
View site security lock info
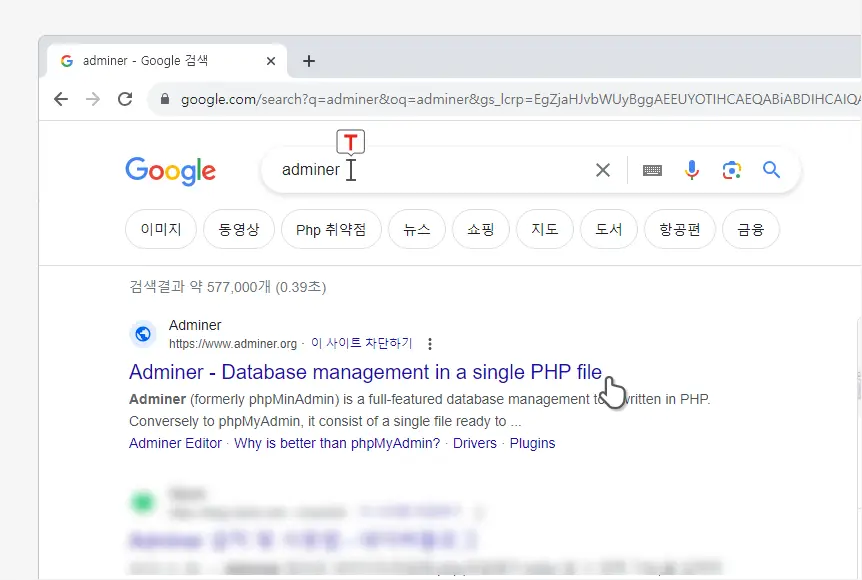click(x=164, y=99)
